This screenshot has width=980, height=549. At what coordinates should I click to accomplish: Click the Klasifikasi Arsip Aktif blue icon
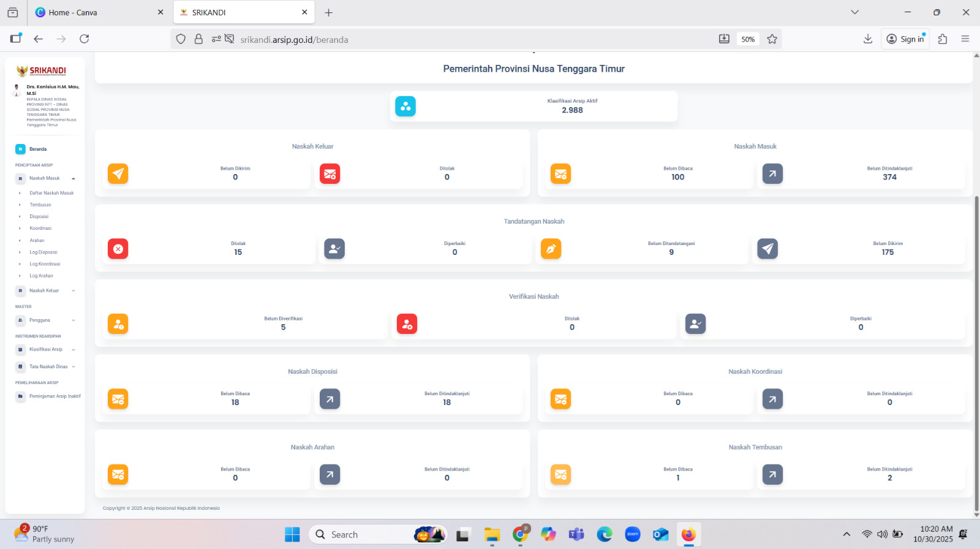tap(405, 107)
